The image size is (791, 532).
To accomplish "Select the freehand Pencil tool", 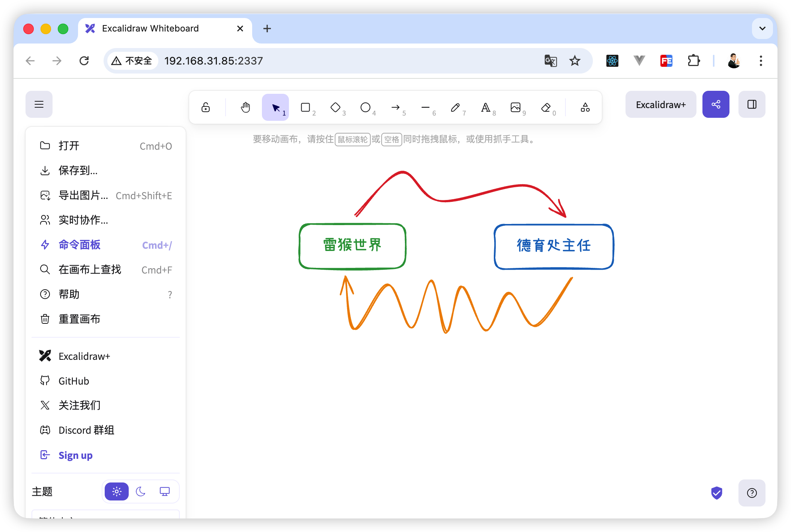I will (455, 107).
